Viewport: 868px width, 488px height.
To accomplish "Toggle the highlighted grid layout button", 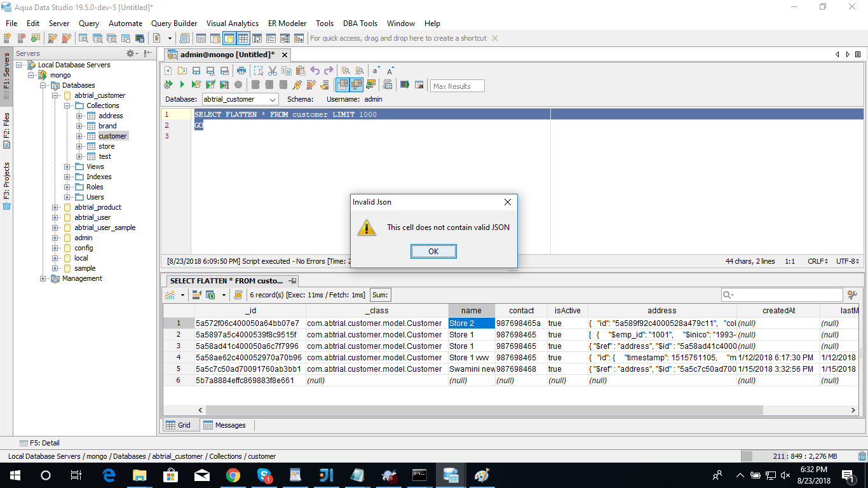I will [243, 38].
